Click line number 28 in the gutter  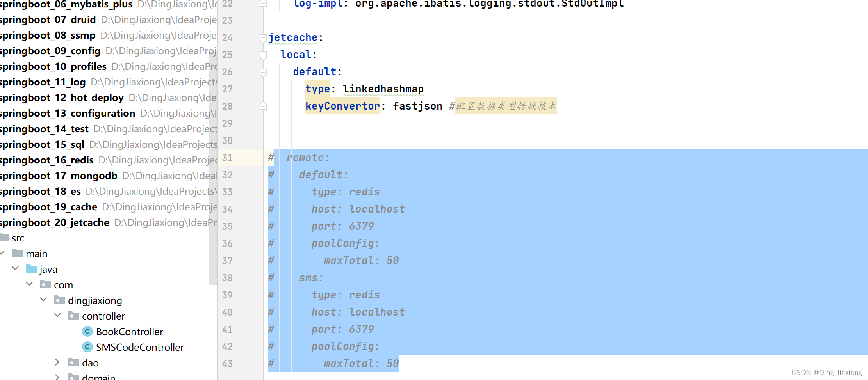tap(227, 106)
